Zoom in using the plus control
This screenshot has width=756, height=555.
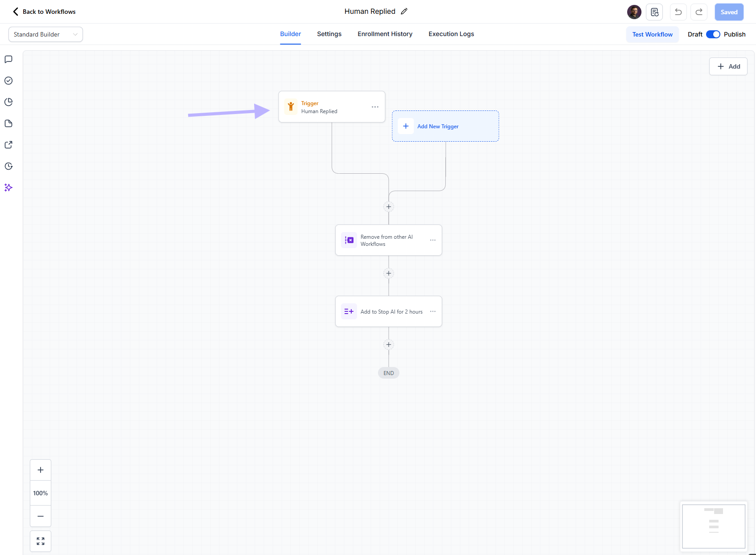(x=40, y=469)
